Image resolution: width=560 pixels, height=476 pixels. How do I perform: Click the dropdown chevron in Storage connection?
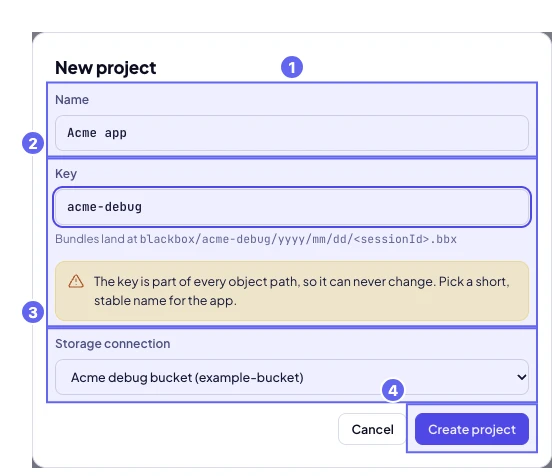click(521, 377)
